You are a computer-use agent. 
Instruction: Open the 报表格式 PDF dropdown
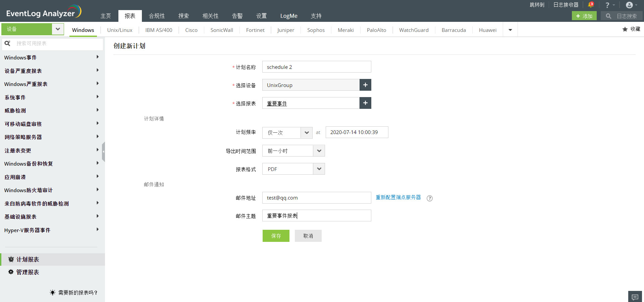point(319,169)
